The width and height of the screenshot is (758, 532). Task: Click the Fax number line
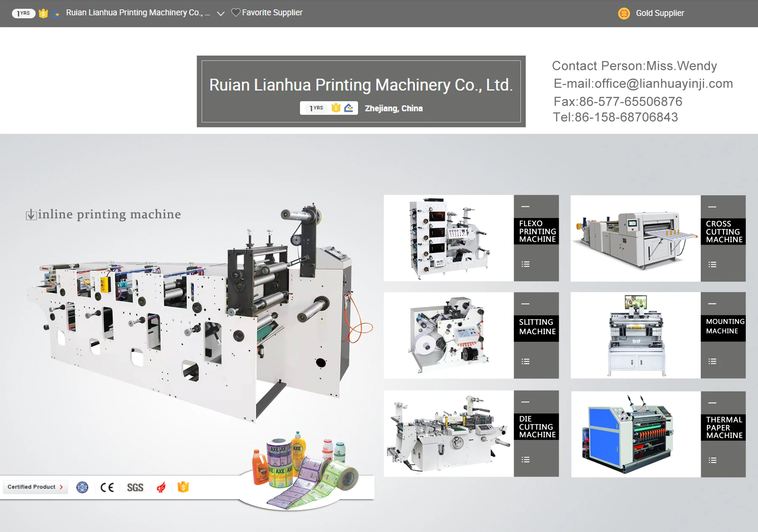pos(618,101)
